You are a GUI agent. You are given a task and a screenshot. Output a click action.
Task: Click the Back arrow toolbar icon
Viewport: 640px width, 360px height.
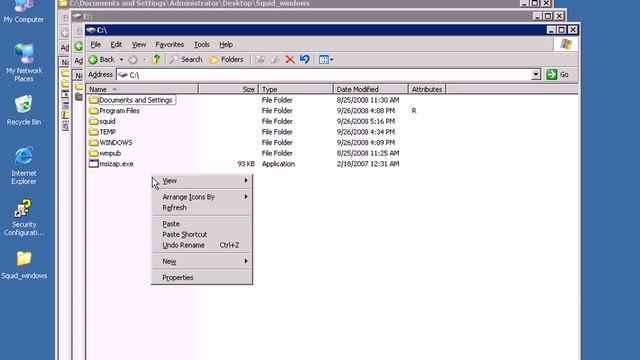[93, 60]
